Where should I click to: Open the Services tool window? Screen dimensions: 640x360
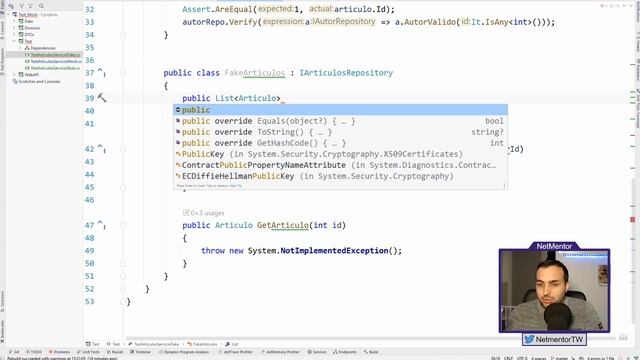(x=317, y=351)
